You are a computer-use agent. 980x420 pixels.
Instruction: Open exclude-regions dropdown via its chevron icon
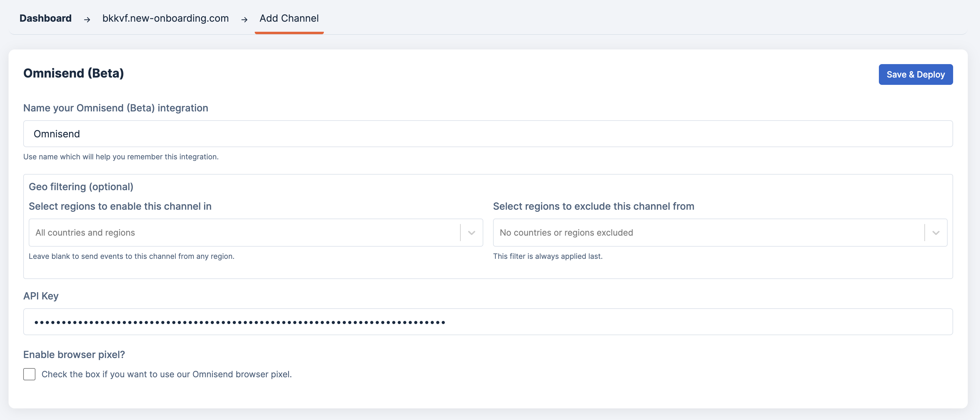coord(935,233)
